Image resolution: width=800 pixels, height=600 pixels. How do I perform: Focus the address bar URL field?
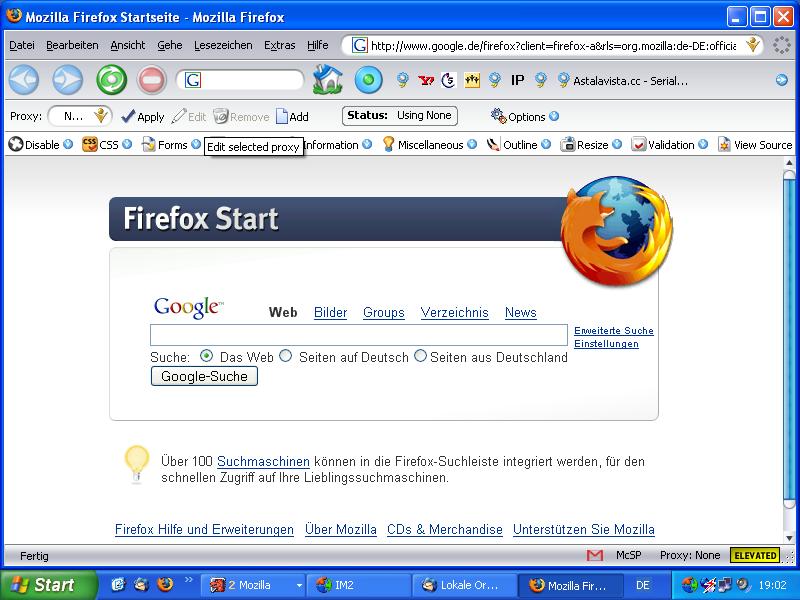553,45
